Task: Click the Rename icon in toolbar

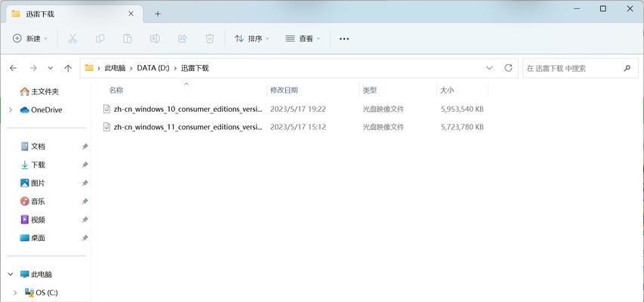Action: tap(155, 39)
